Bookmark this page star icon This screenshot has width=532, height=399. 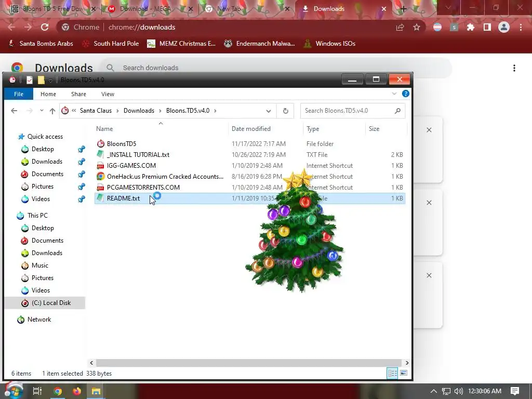[x=417, y=27]
